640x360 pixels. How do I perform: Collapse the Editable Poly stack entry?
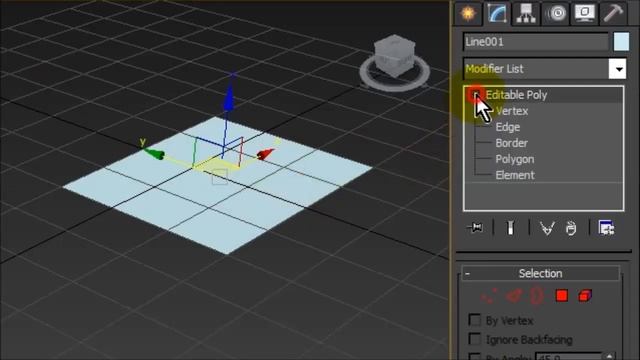475,95
